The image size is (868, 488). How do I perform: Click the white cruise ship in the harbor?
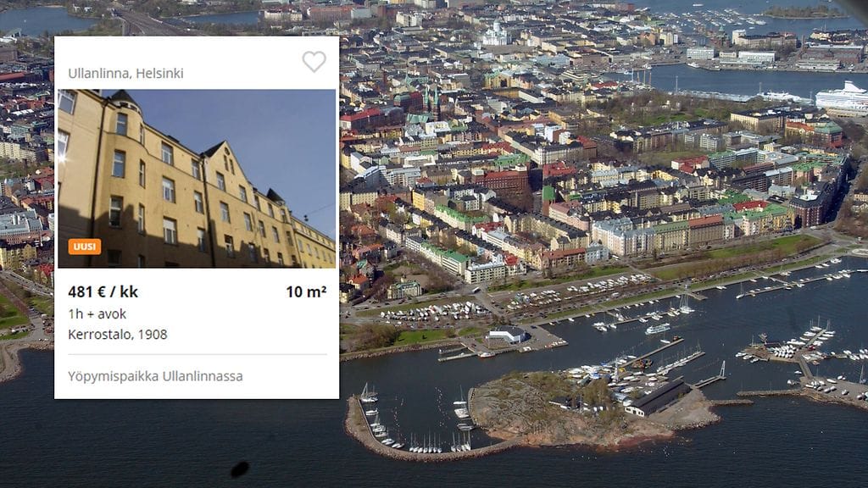pos(843,98)
